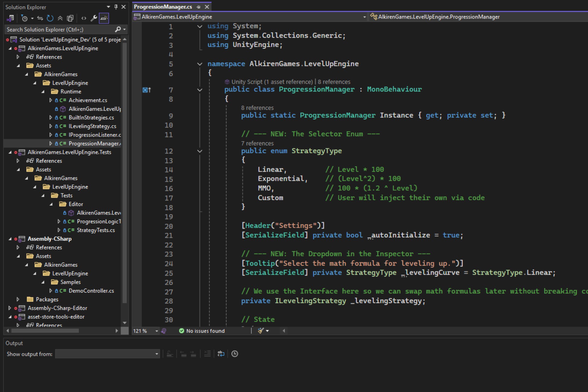
Task: Click line 7 CodeLens reference indicator
Action: tap(334, 81)
